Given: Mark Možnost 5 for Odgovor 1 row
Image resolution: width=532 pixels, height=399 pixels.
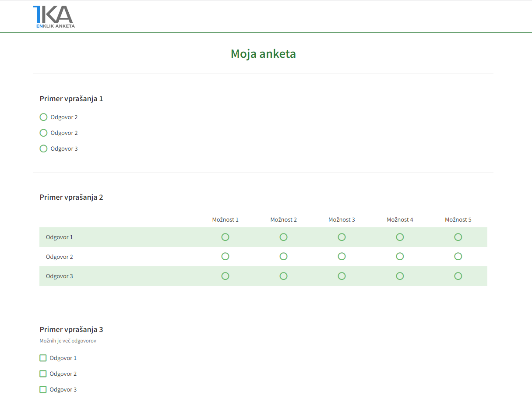Looking at the screenshot, I should point(458,237).
